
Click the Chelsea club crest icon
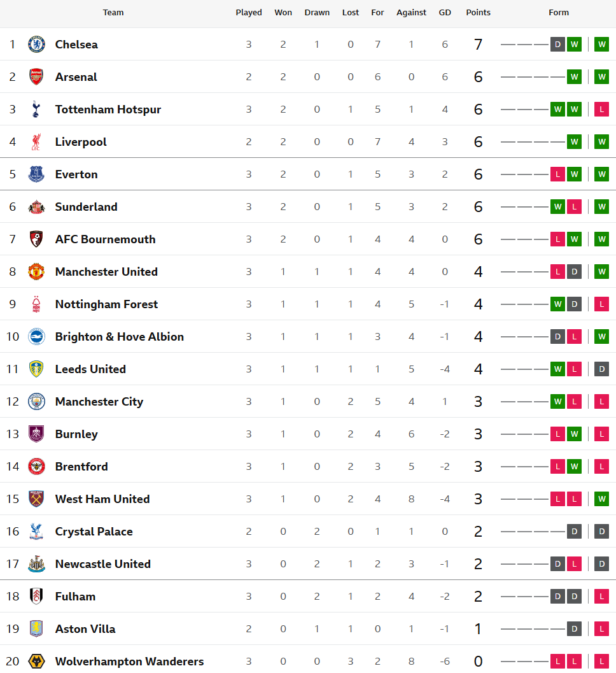pyautogui.click(x=36, y=44)
